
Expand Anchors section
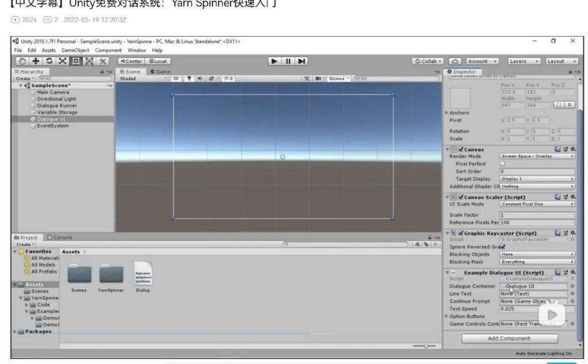point(447,113)
